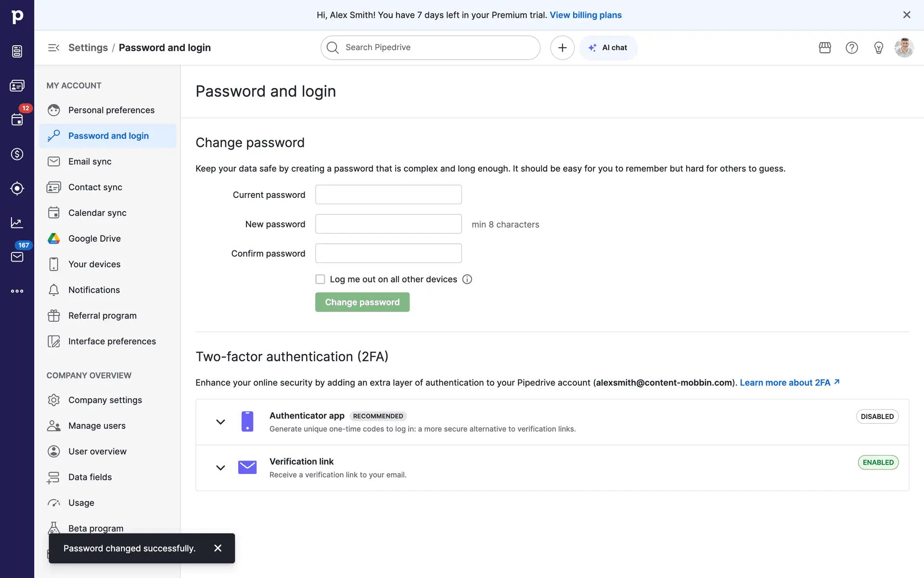Open Activities calendar icon with 12 badge

tap(17, 119)
